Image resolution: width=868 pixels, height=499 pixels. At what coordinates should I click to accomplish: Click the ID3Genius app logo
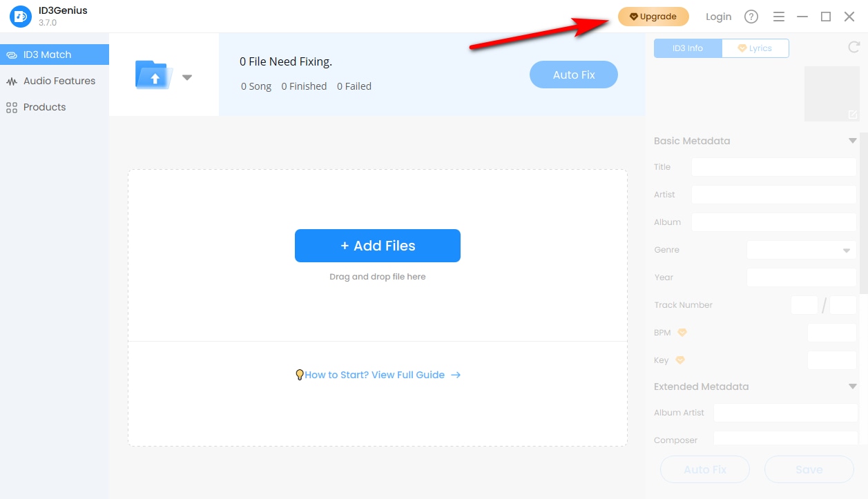(x=21, y=17)
